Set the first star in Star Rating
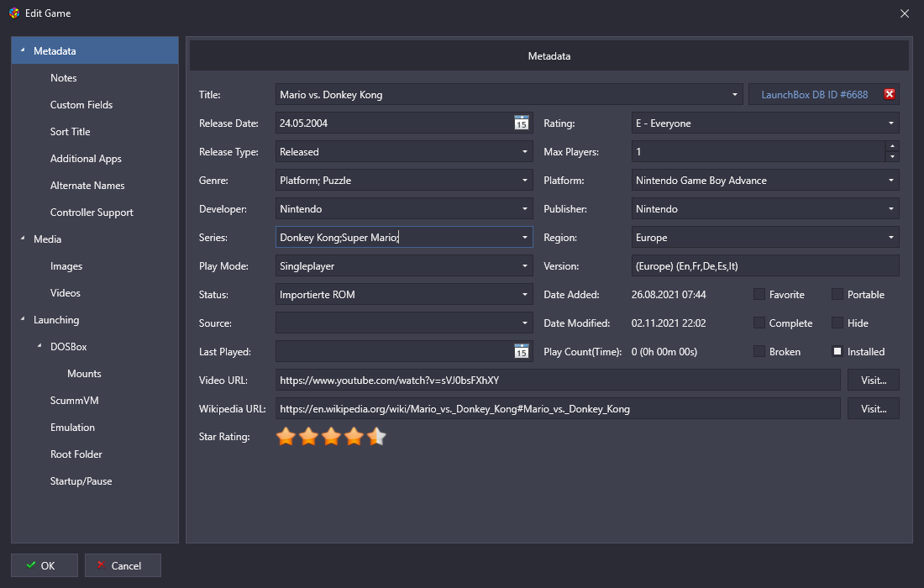The image size is (924, 588). (x=286, y=437)
